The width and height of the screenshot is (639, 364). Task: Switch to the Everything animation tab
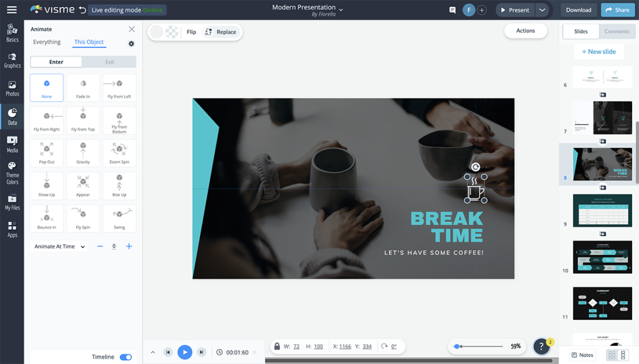click(x=46, y=42)
